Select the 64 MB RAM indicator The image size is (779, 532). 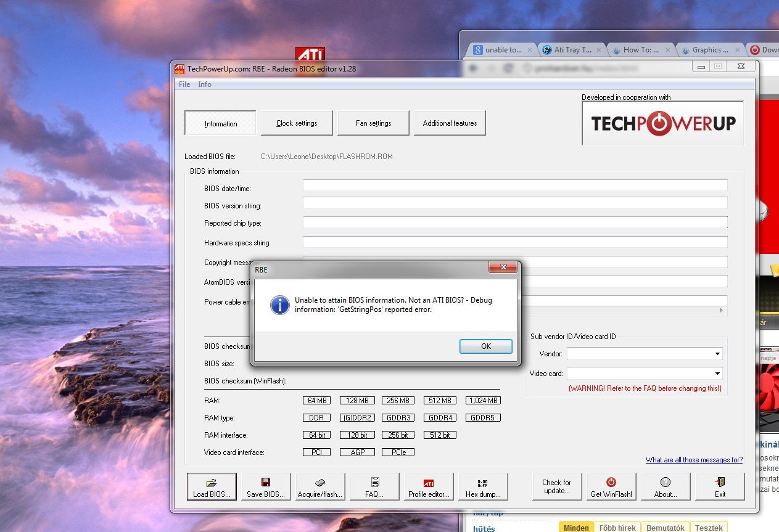[x=317, y=400]
